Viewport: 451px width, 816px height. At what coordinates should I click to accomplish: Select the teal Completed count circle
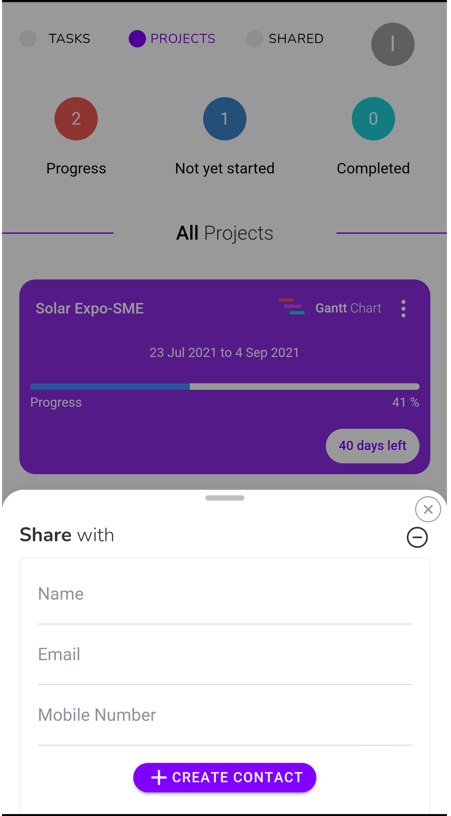coord(373,119)
